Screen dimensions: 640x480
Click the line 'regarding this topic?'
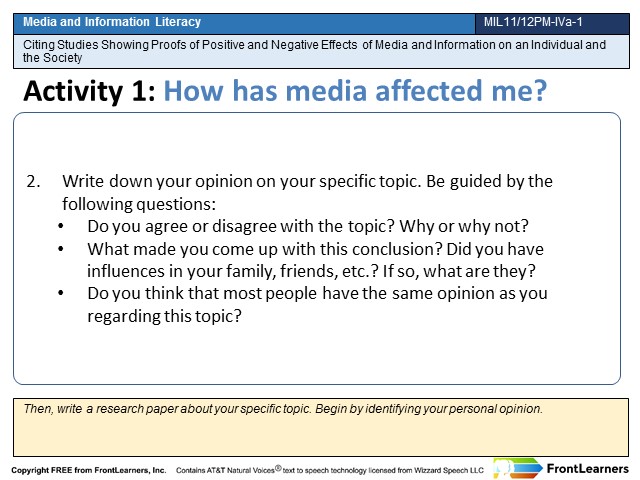click(x=164, y=316)
